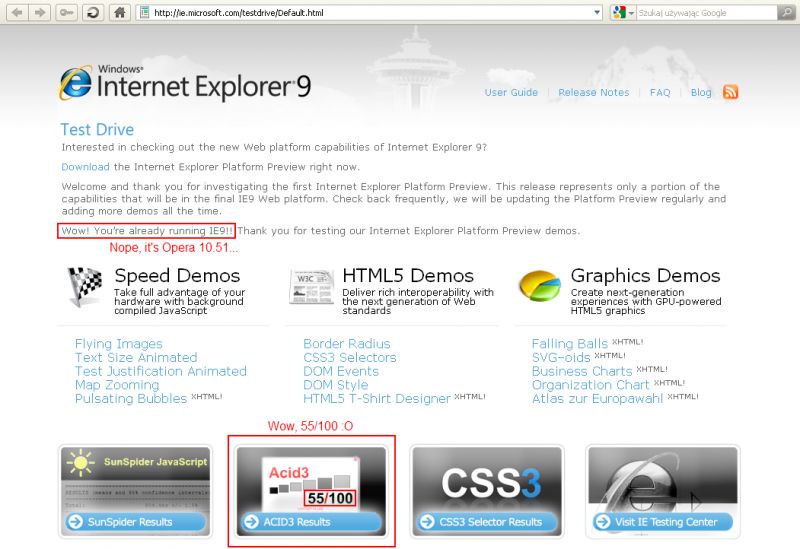The image size is (800, 549).
Task: Click the Download link
Action: [x=85, y=167]
